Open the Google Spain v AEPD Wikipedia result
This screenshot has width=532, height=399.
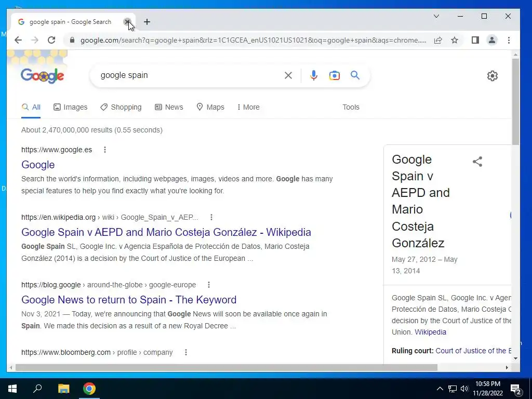(x=166, y=232)
